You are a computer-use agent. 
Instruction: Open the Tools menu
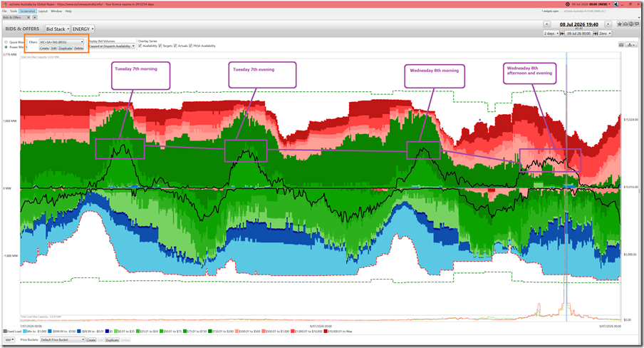(14, 11)
